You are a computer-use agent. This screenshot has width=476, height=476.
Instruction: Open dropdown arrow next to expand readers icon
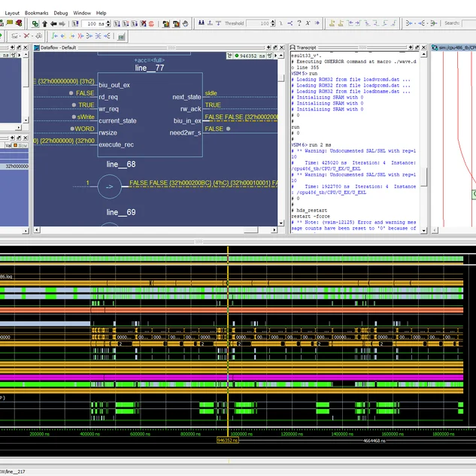(427, 23)
